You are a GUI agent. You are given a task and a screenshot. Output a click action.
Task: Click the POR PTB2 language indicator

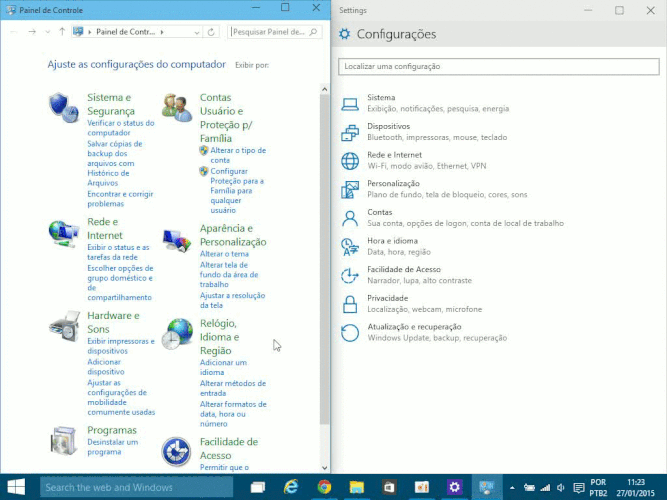tap(598, 488)
